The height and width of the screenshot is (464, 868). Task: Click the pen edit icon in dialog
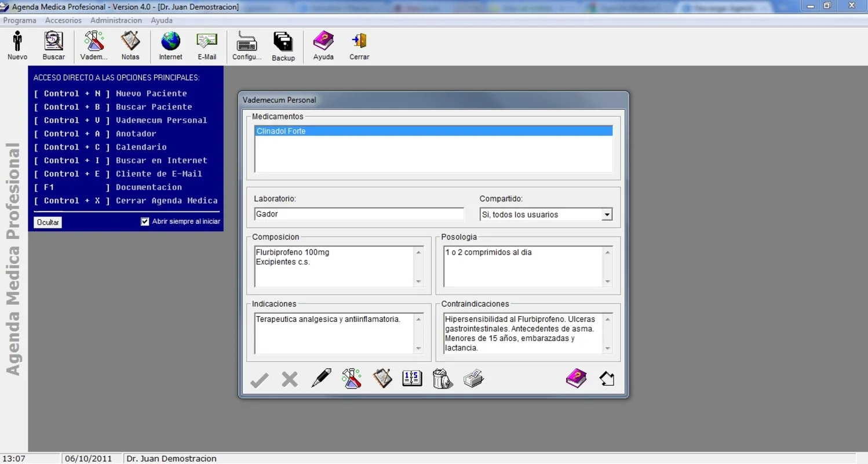point(321,379)
